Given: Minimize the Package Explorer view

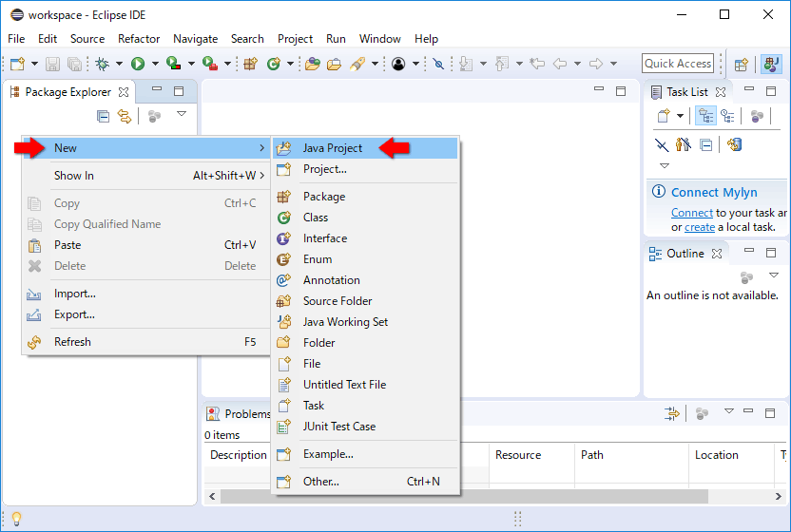Looking at the screenshot, I should [x=157, y=88].
